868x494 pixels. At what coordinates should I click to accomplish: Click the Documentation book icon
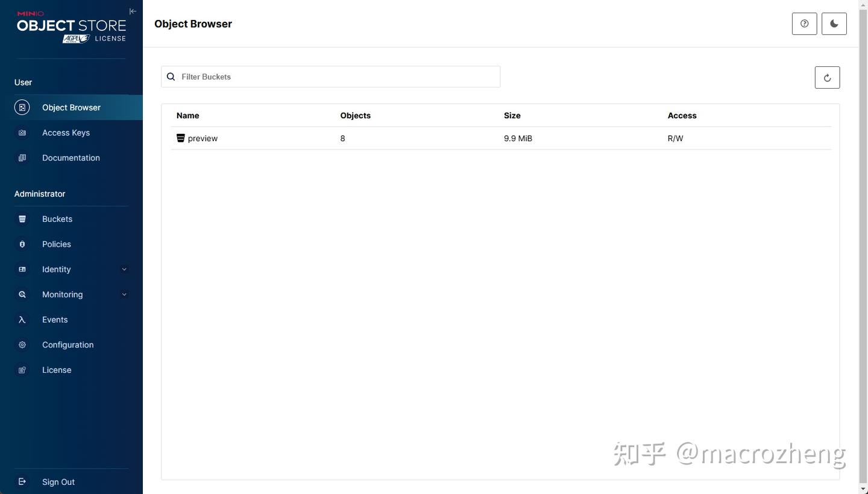(x=22, y=157)
